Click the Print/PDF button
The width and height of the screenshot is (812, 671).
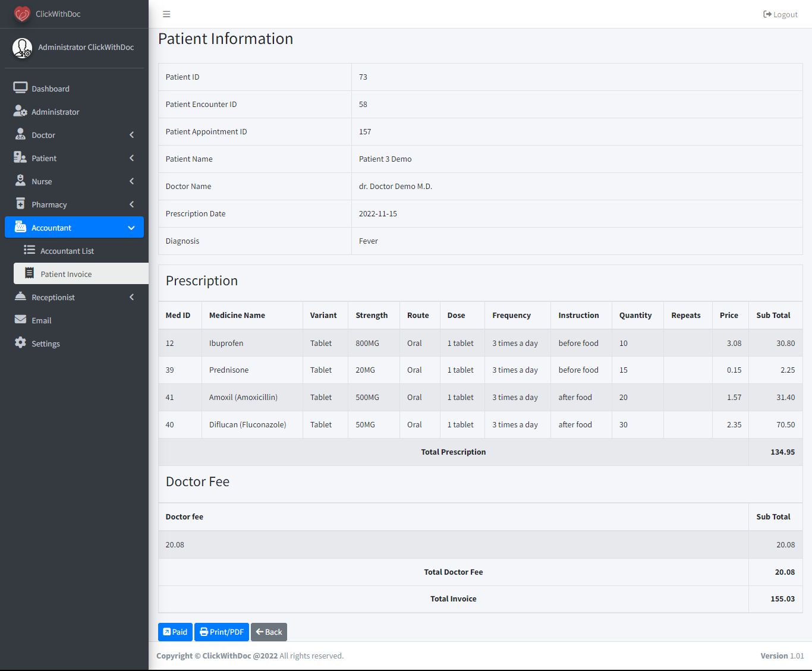click(221, 632)
